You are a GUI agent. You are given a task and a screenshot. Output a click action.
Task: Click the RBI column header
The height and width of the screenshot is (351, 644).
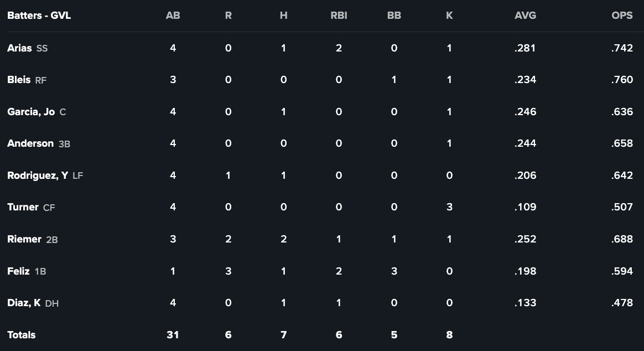[339, 16]
